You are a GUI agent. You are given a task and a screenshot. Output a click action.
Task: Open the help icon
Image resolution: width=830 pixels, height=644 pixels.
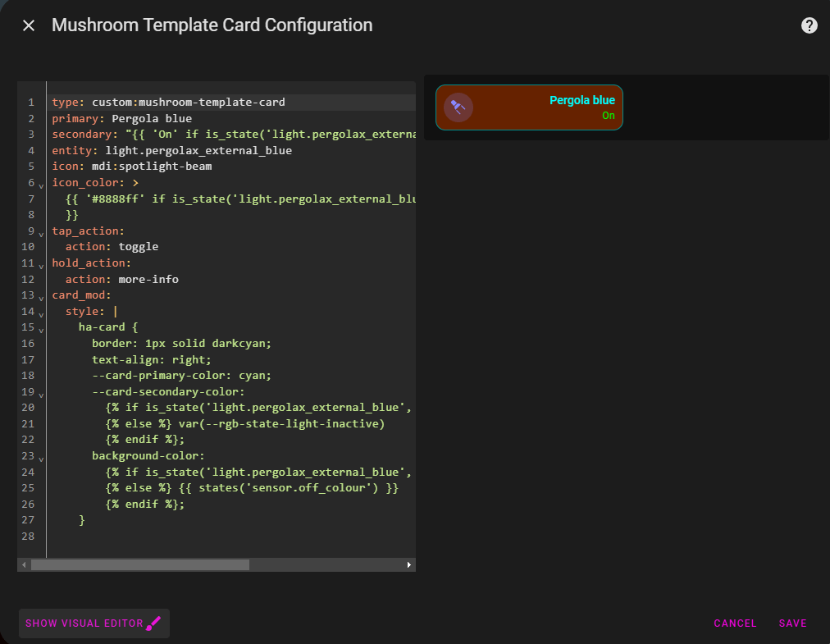coord(809,25)
